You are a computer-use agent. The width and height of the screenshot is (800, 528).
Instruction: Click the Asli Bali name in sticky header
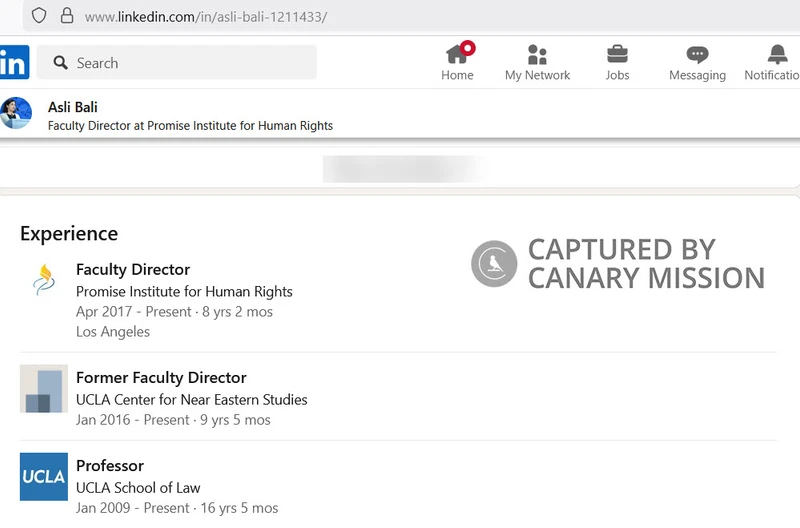pos(72,107)
